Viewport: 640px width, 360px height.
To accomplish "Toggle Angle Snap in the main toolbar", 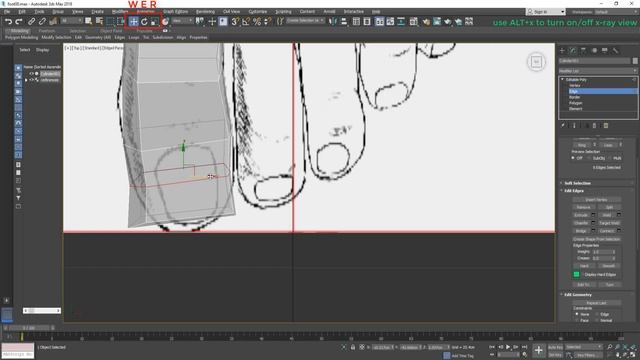I will 246,22.
